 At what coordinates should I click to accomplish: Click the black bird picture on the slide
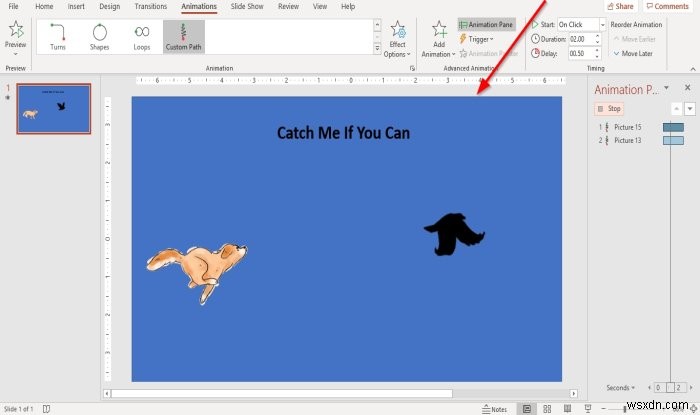454,234
